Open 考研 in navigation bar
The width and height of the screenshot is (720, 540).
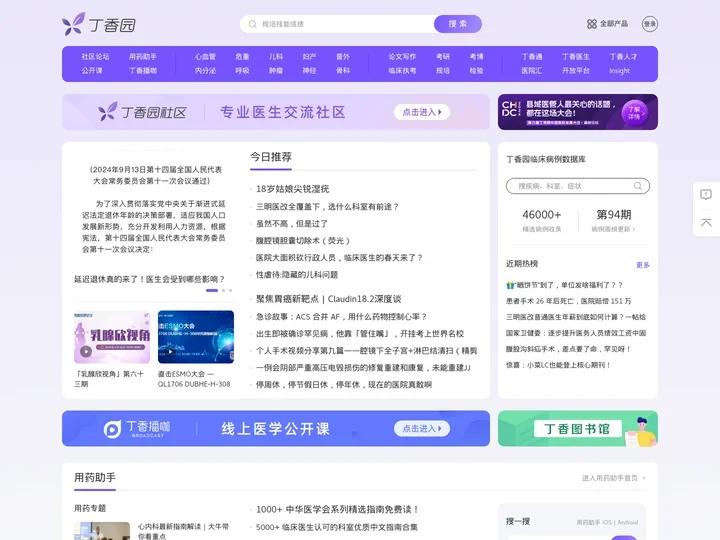[443, 56]
